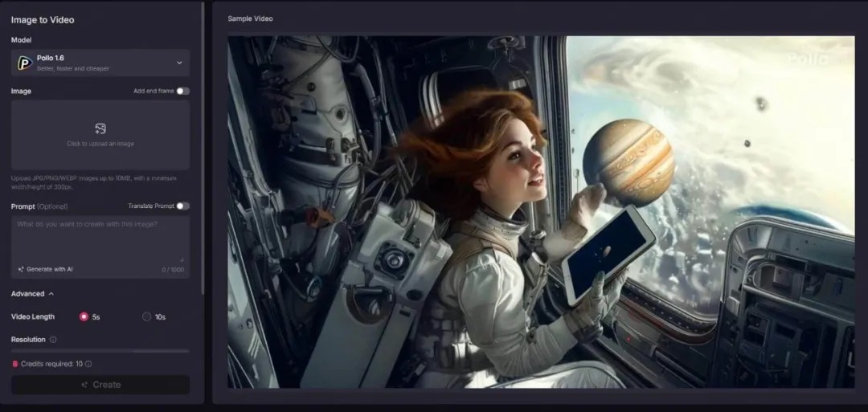Click the Credits required info icon
Viewport: 868px width, 412px height.
[x=88, y=364]
